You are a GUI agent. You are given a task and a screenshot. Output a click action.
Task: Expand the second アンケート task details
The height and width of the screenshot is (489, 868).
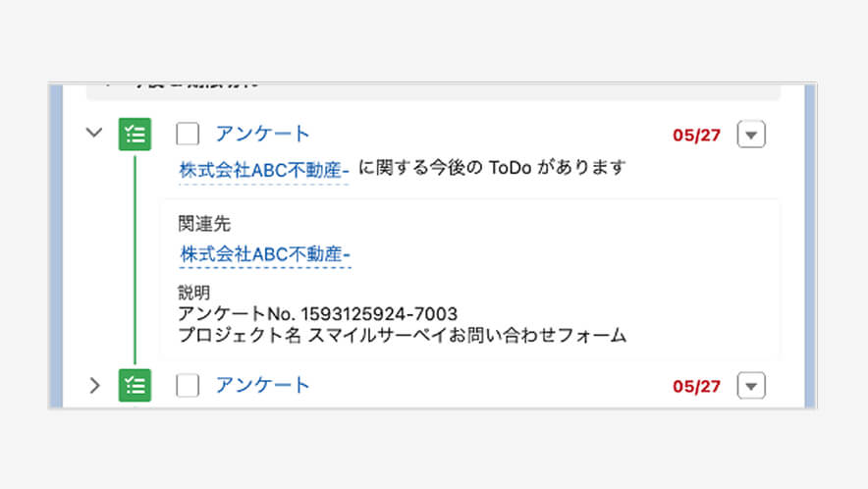click(94, 385)
